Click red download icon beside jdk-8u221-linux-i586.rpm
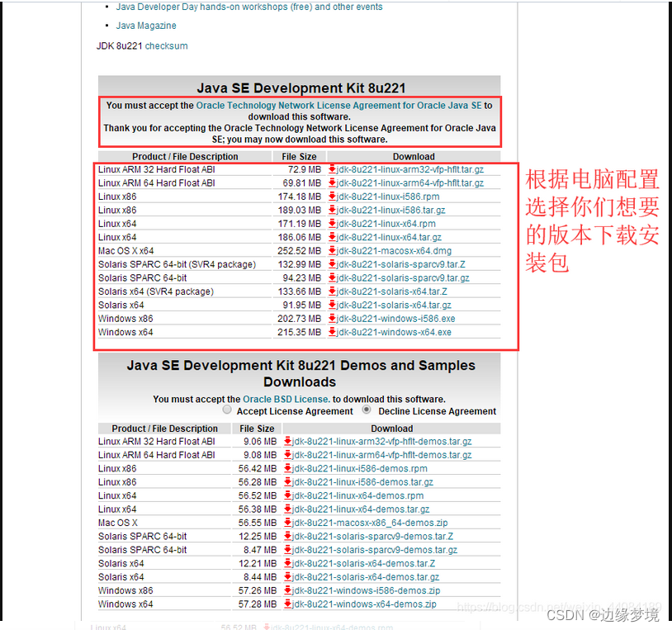This screenshot has width=672, height=630. pos(332,197)
